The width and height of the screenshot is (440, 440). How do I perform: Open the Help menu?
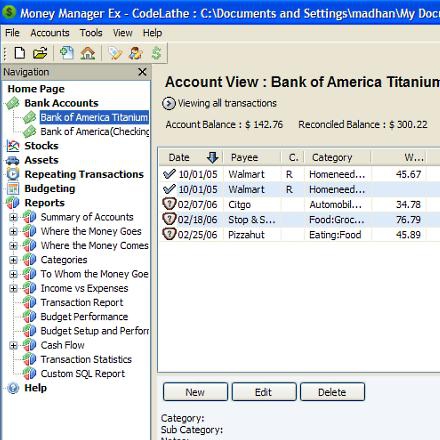152,33
